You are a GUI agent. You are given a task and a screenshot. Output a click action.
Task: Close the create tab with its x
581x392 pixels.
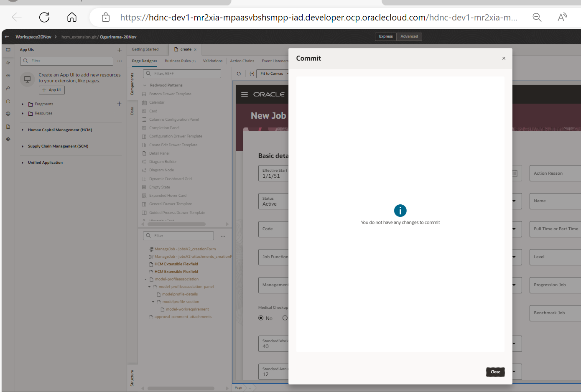pyautogui.click(x=195, y=50)
